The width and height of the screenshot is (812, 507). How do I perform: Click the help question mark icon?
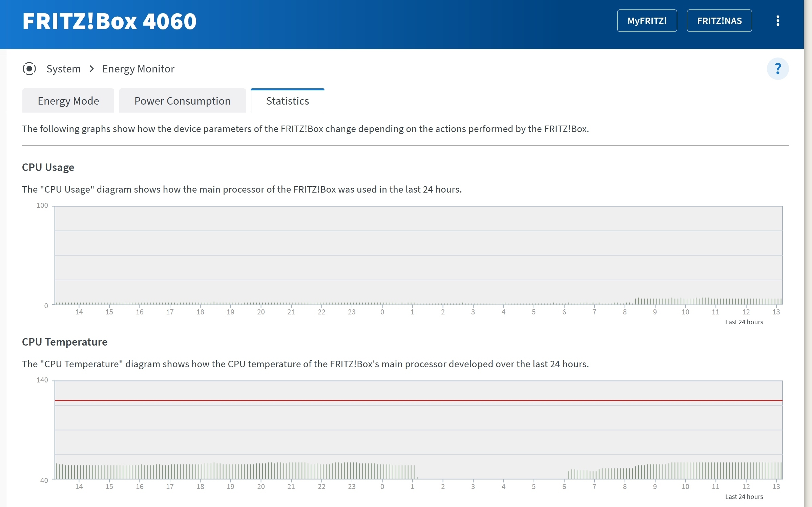click(x=778, y=69)
